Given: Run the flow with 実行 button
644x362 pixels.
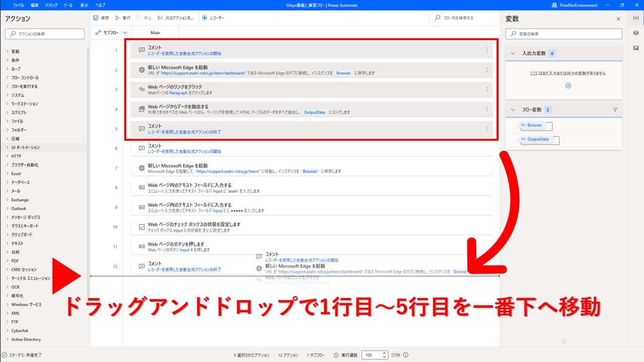Looking at the screenshot, I should [123, 18].
